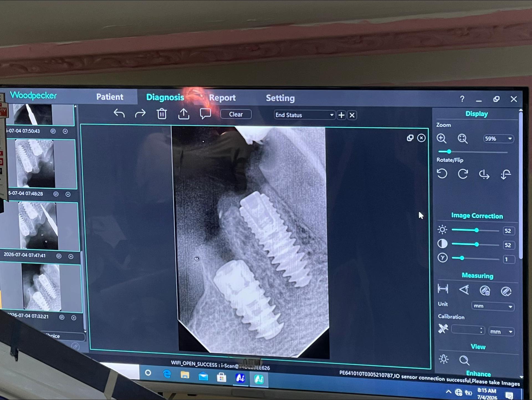Screen dimensions: 532x400
Task: Open the Help question mark
Action: (462, 99)
